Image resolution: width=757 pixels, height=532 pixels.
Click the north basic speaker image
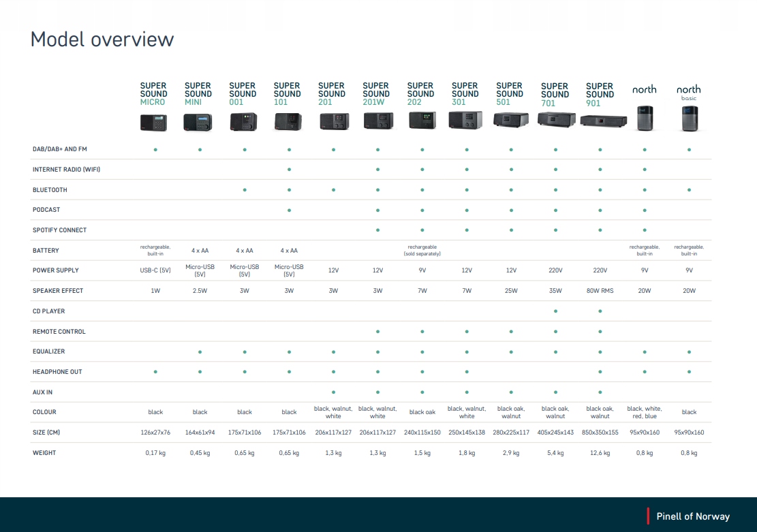[x=689, y=119]
